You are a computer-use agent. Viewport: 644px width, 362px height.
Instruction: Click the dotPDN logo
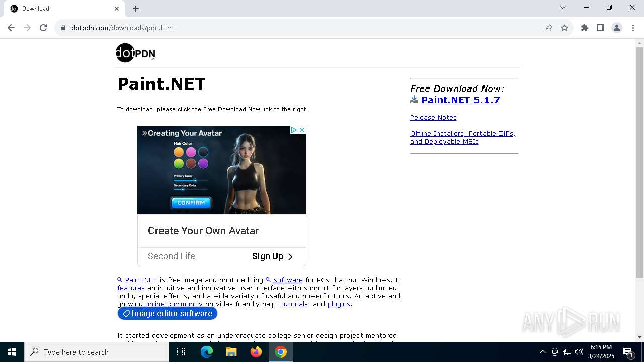(x=135, y=53)
